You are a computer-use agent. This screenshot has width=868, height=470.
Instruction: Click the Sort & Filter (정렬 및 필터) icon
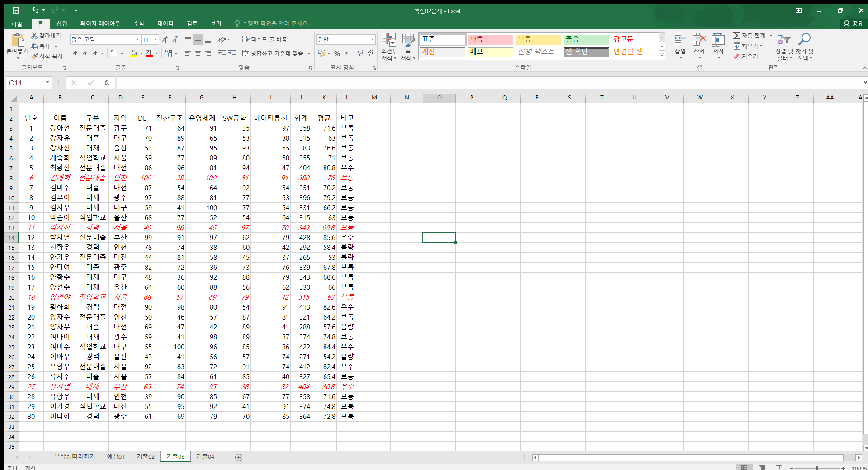pos(784,41)
